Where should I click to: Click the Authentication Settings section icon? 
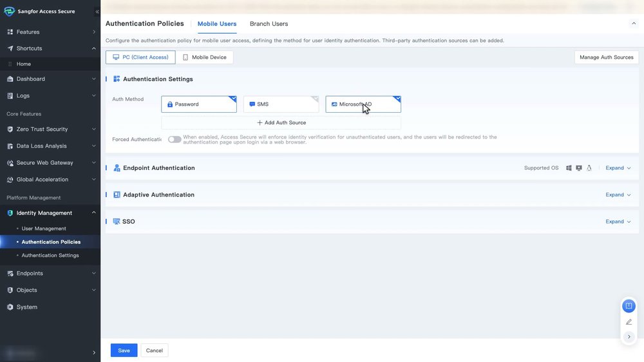coord(117,79)
